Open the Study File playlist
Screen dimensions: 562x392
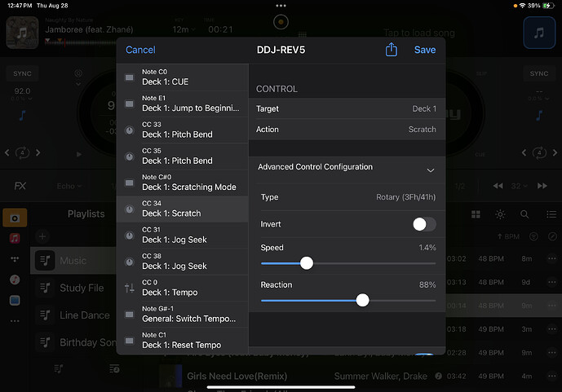point(73,288)
